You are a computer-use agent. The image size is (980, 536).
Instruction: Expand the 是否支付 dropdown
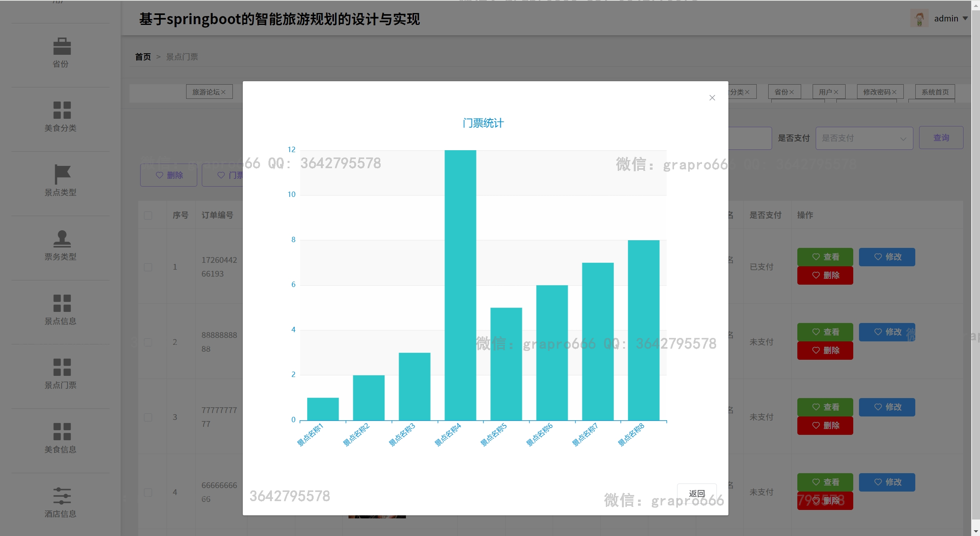(864, 138)
